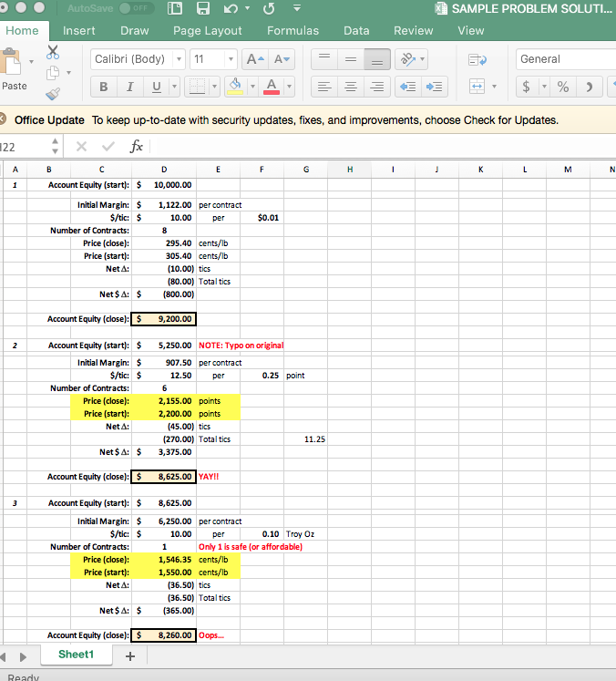Viewport: 616px width, 681px height.
Task: Align text to top
Action: (324, 59)
